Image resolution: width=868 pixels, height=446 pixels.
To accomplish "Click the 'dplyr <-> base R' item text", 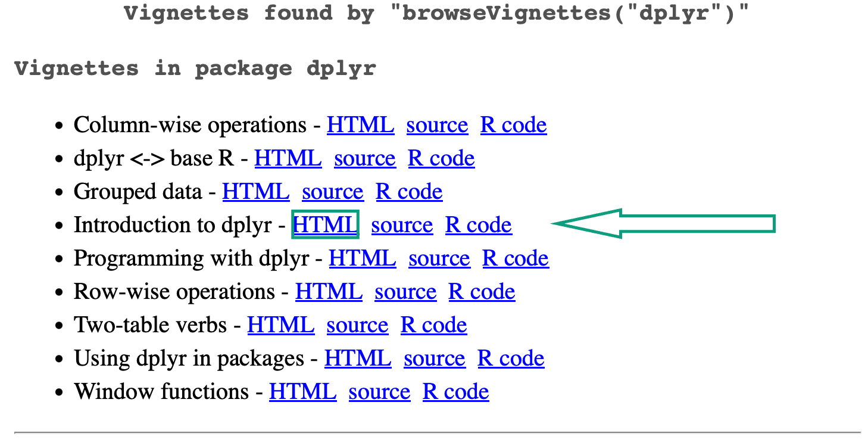I will click(154, 158).
